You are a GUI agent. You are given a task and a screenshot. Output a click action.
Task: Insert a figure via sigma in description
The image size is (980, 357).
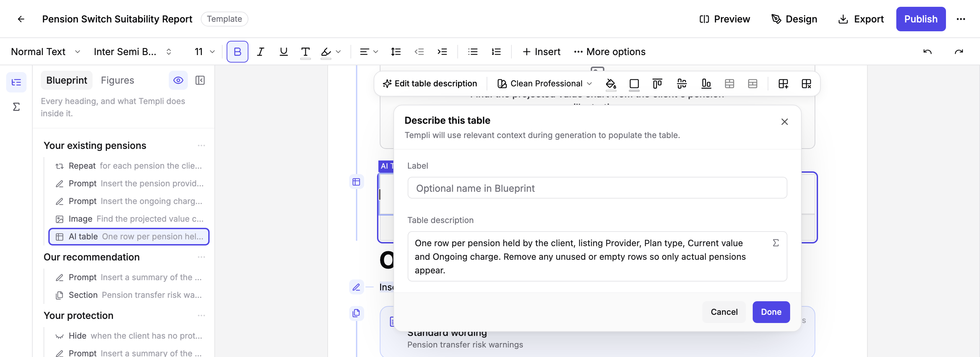[776, 243]
